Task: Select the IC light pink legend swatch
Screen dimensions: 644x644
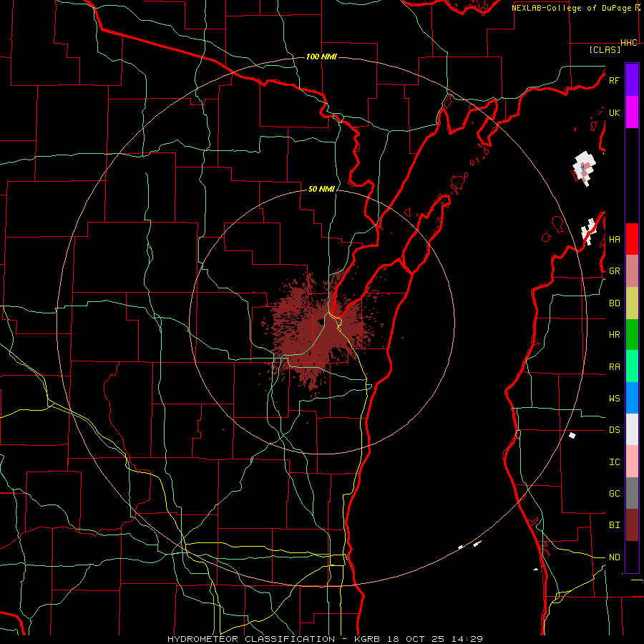Action: [x=632, y=462]
